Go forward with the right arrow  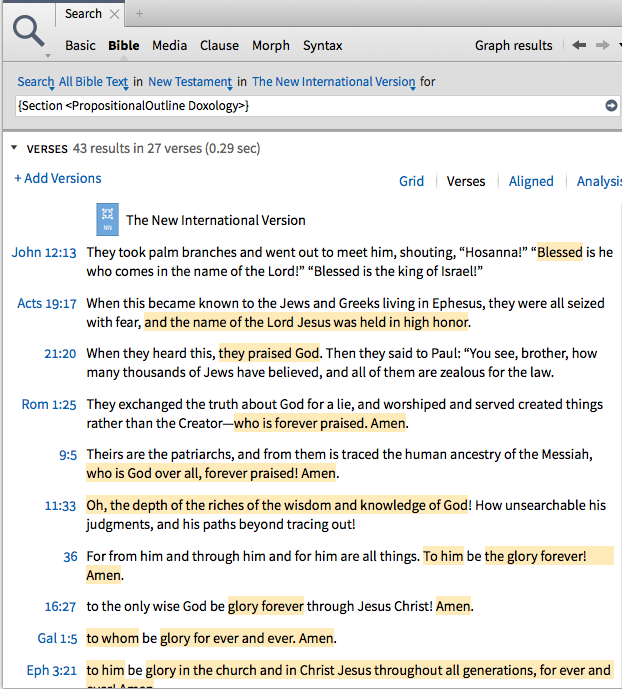603,45
